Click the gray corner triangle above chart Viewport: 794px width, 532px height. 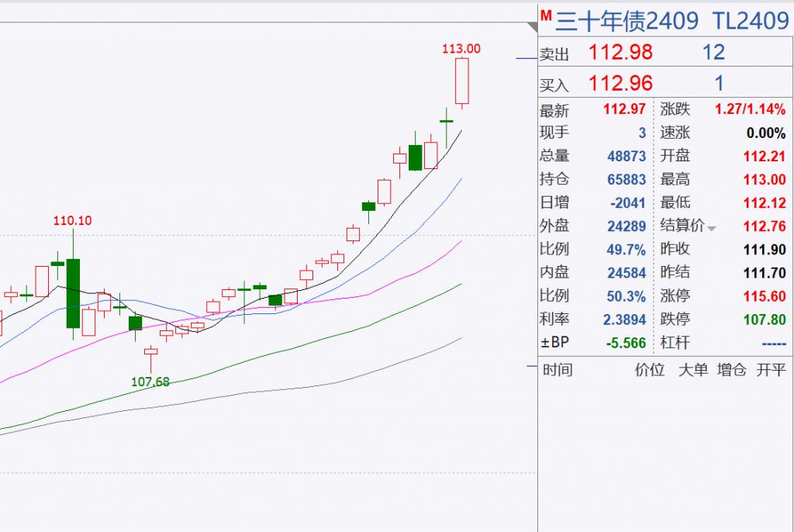click(532, 27)
